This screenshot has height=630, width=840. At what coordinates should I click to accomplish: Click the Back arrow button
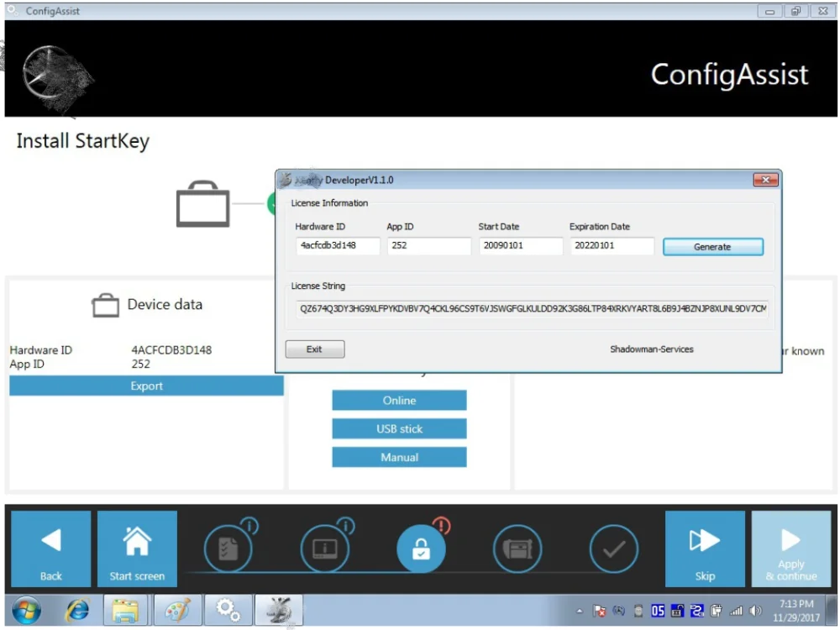(x=51, y=549)
